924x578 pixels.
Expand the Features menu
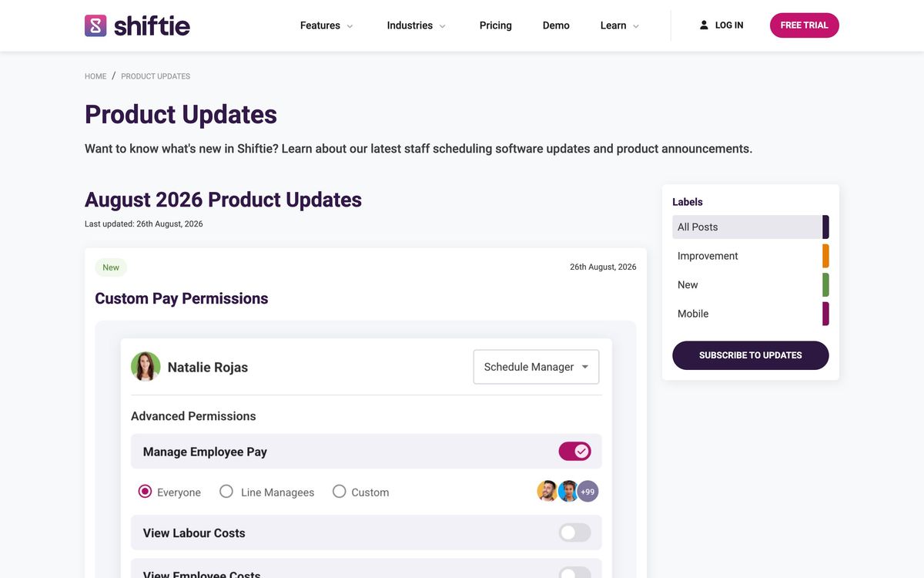coord(326,25)
